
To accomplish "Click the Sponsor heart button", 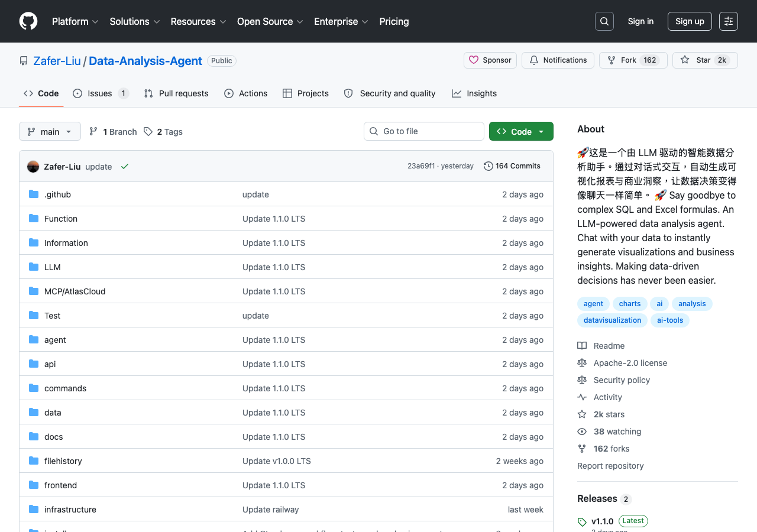I will [490, 60].
